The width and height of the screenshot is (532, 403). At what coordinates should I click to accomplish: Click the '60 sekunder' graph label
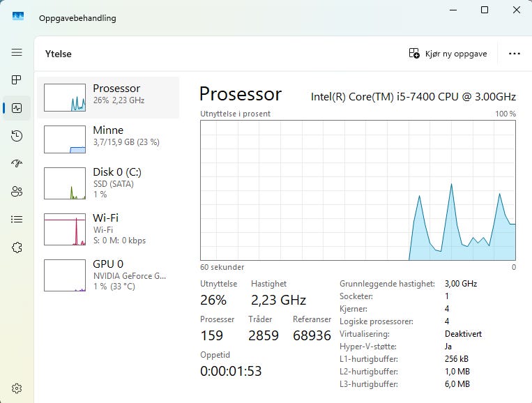coord(222,267)
